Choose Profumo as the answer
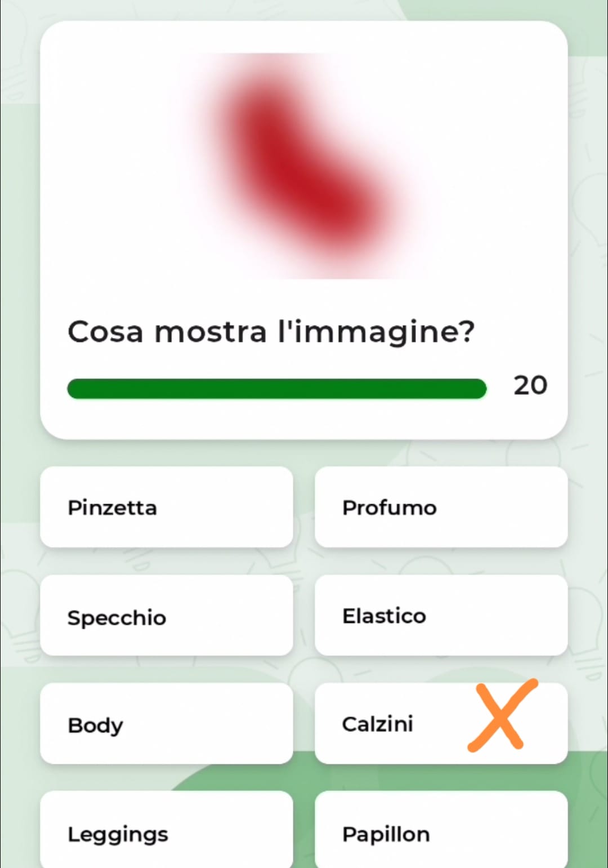 [441, 507]
